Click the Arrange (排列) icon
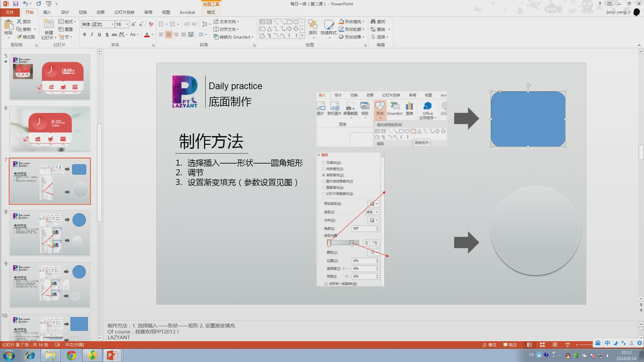 point(313,27)
